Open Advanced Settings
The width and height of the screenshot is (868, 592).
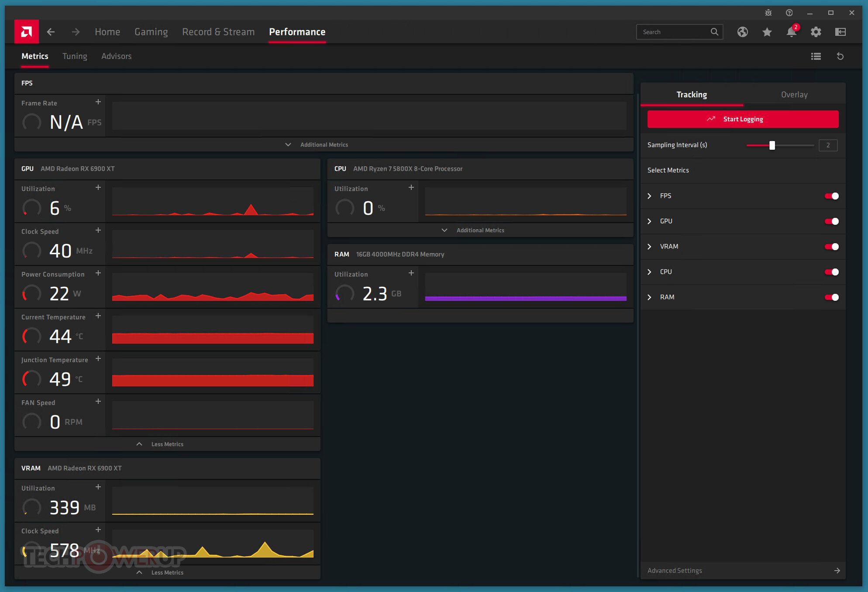coord(743,571)
